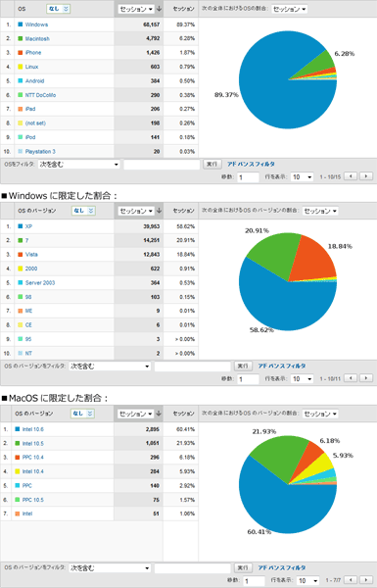Image resolution: width=377 pixels, height=588 pixels.
Task: Click the NTT DoCoMo link
Action: (40, 95)
